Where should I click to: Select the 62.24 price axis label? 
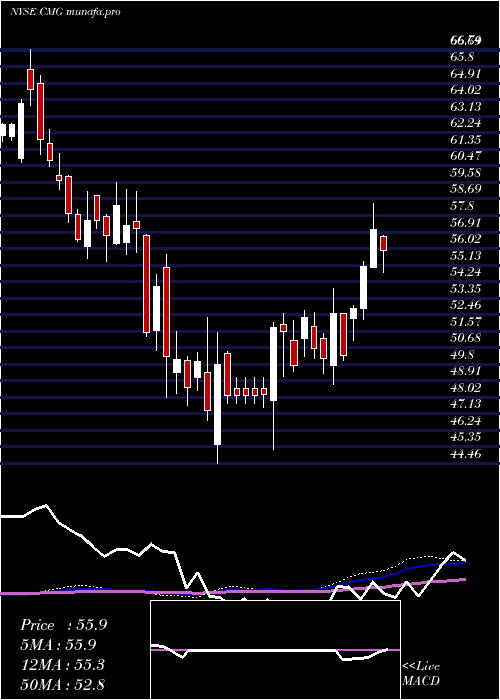466,123
